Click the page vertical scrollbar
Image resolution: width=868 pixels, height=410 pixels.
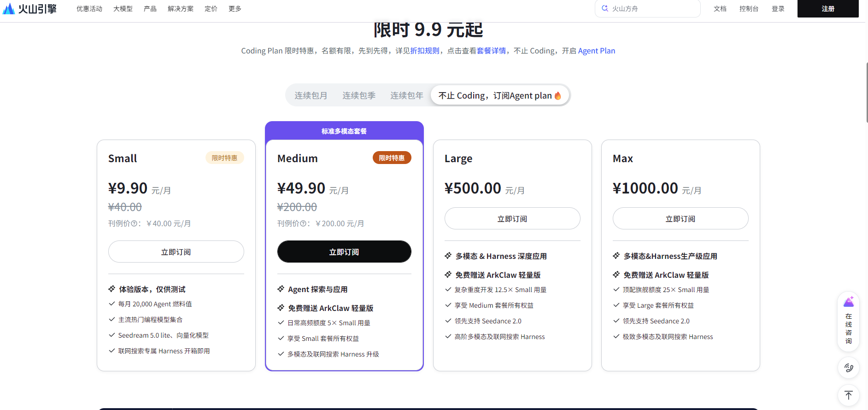tap(867, 92)
